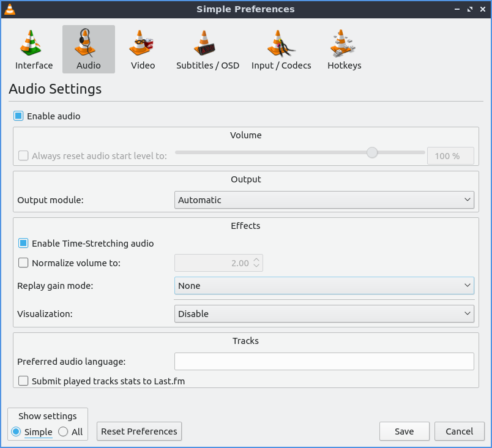Toggle Enable Time-Stretching audio
Image resolution: width=492 pixels, height=448 pixels.
(24, 244)
